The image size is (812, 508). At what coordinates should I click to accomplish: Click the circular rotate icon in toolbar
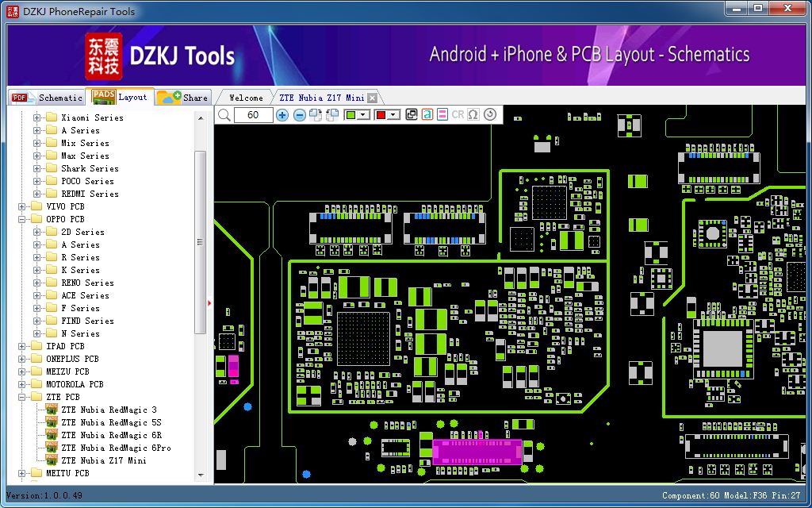[490, 115]
